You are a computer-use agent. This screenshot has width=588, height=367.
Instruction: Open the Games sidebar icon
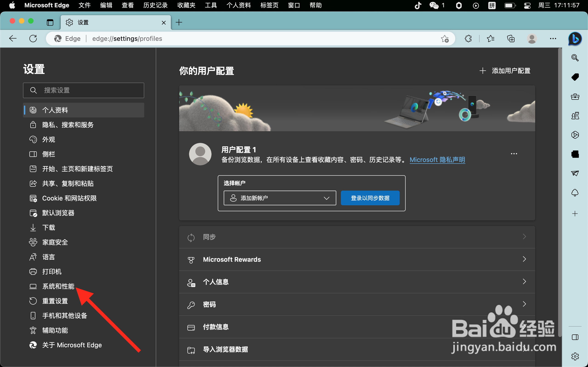point(575,115)
